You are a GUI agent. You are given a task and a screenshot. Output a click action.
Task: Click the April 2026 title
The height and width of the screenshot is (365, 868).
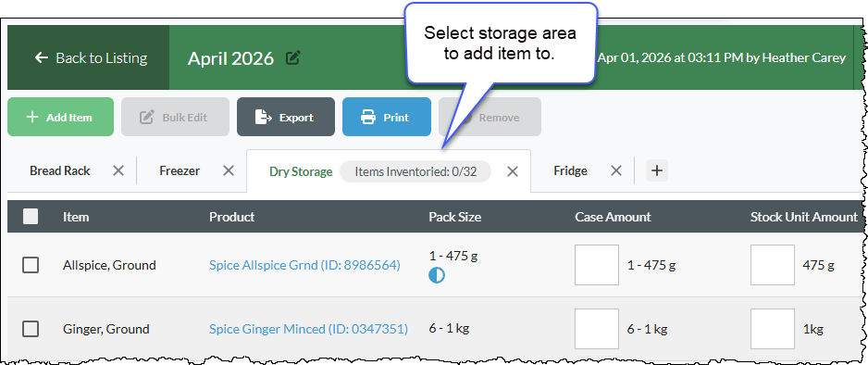(x=230, y=58)
